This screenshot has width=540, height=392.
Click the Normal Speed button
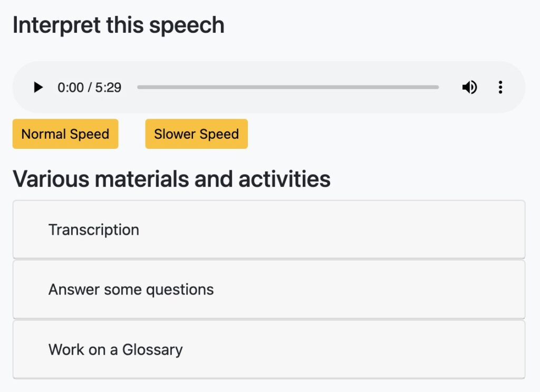[x=65, y=134]
